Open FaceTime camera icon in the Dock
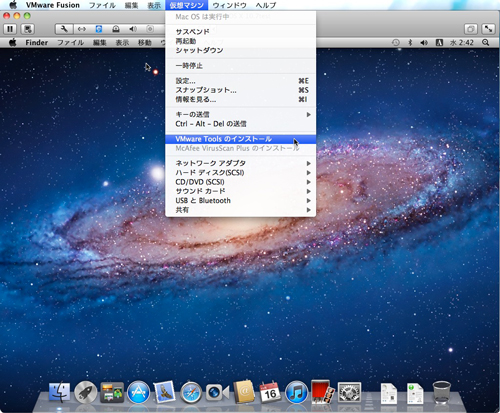Image resolution: width=500 pixels, height=413 pixels. click(217, 392)
